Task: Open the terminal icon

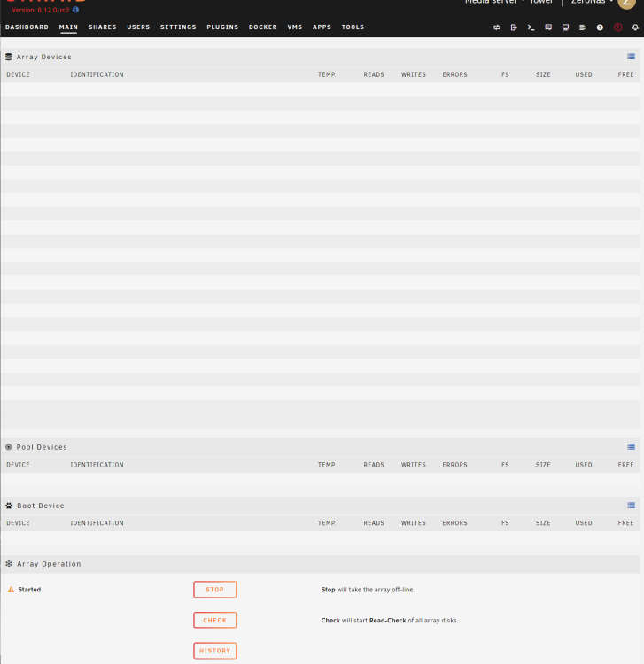Action: (x=531, y=27)
